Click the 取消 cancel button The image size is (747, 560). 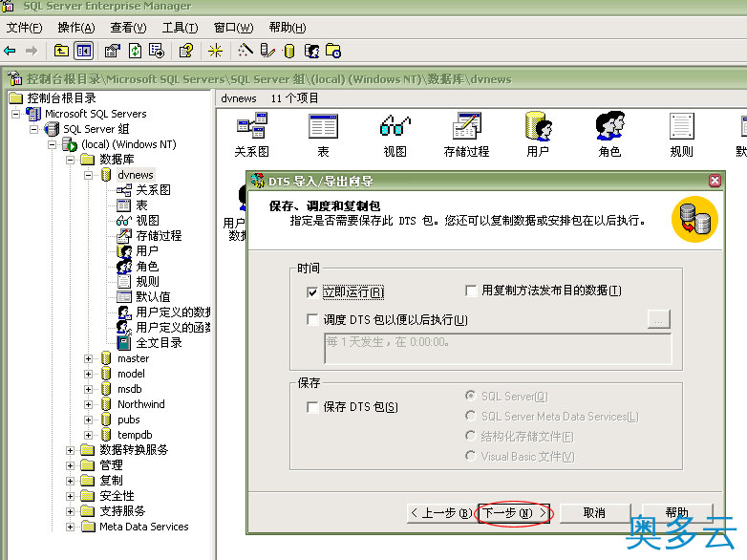[594, 513]
